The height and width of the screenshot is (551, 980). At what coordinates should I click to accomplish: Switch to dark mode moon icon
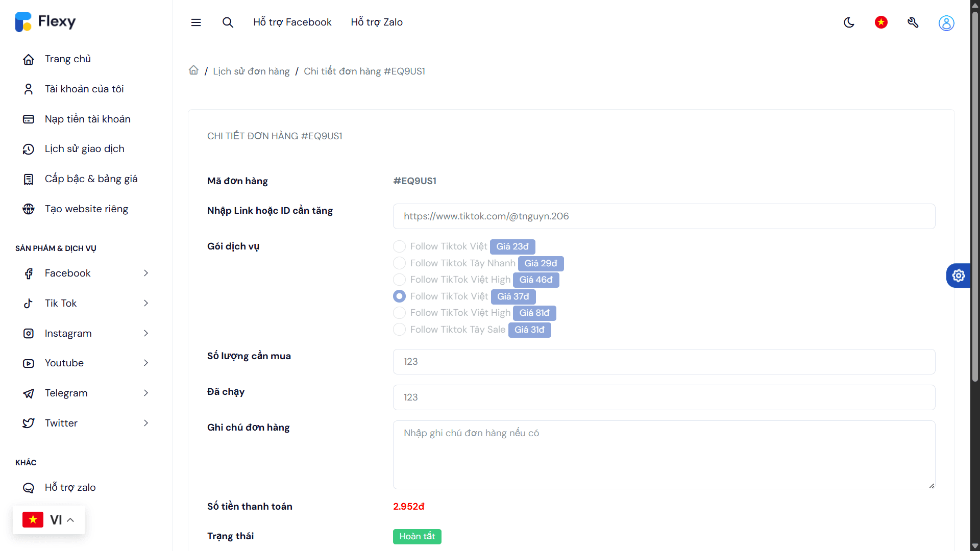tap(849, 22)
